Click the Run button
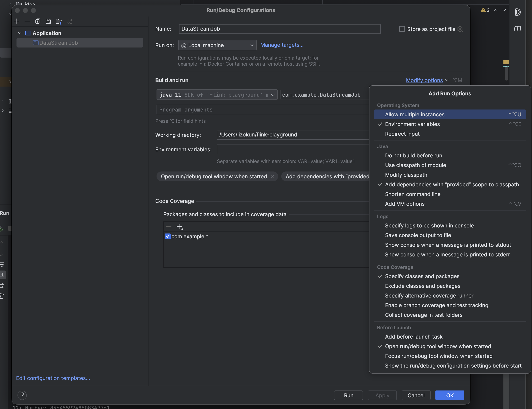Image resolution: width=532 pixels, height=409 pixels. (348, 395)
